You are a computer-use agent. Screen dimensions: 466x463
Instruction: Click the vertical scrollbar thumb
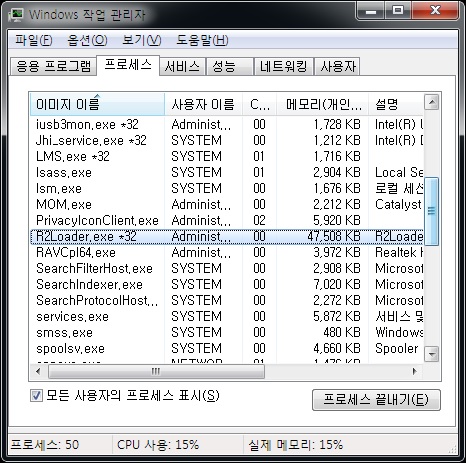[432, 211]
